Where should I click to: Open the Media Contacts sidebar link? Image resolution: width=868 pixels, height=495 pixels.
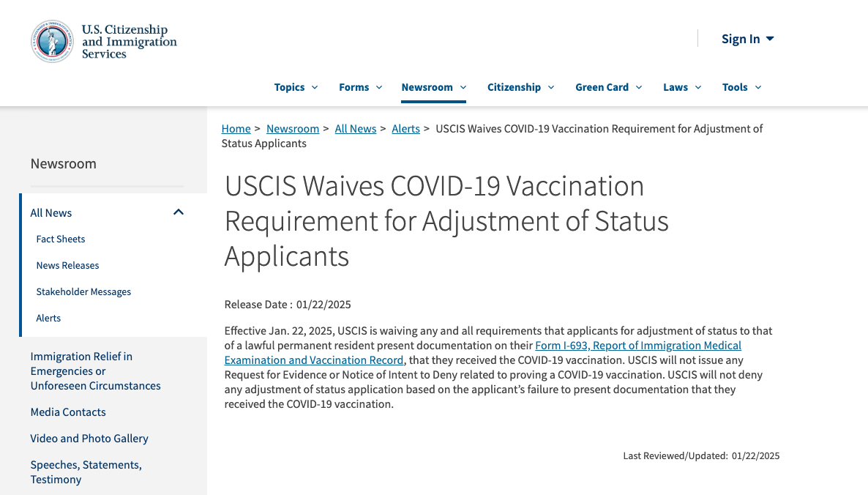click(68, 412)
